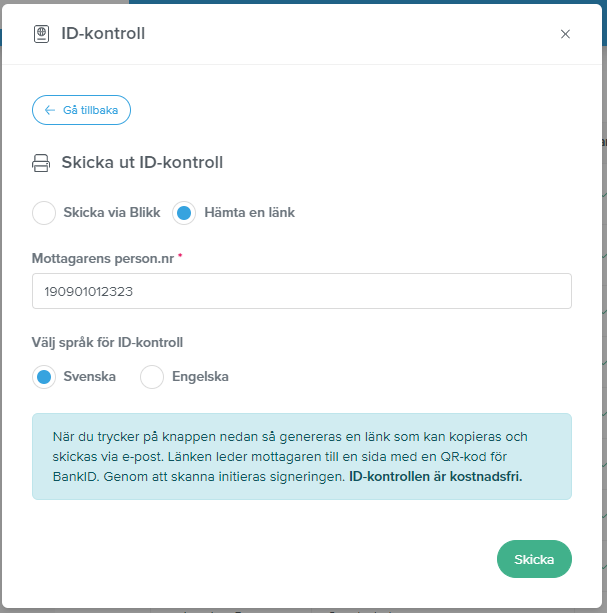Click the printer icon beside Skicka ut ID-kontroll
This screenshot has height=613, width=607.
(41, 163)
